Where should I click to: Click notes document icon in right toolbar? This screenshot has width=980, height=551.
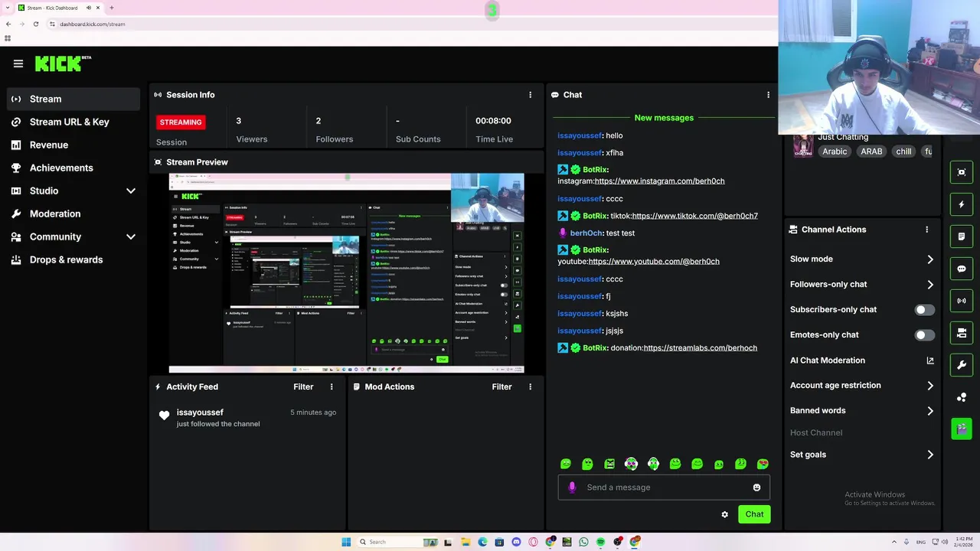click(962, 236)
